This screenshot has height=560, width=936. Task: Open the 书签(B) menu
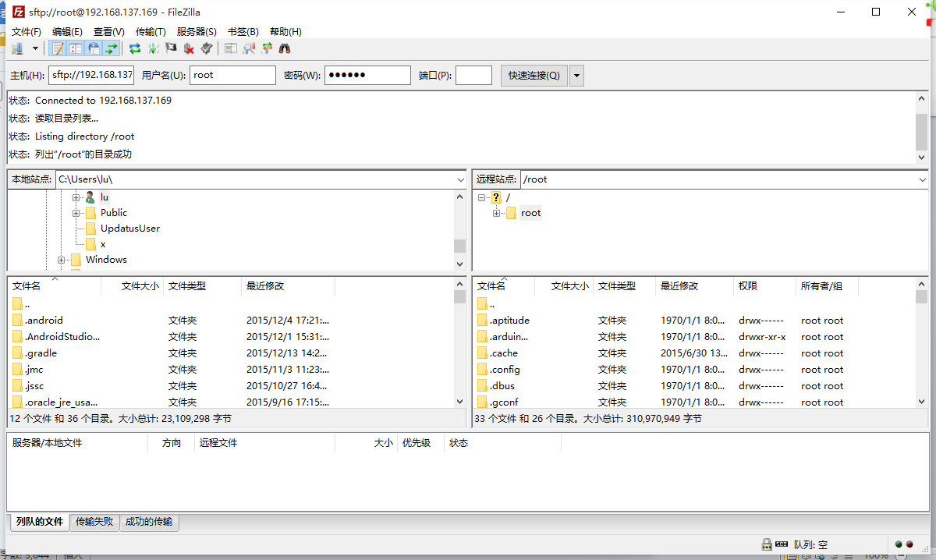[x=243, y=31]
